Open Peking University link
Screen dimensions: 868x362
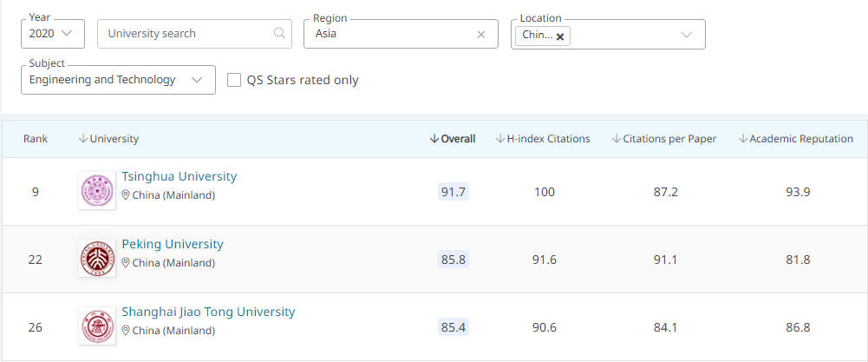(x=173, y=244)
